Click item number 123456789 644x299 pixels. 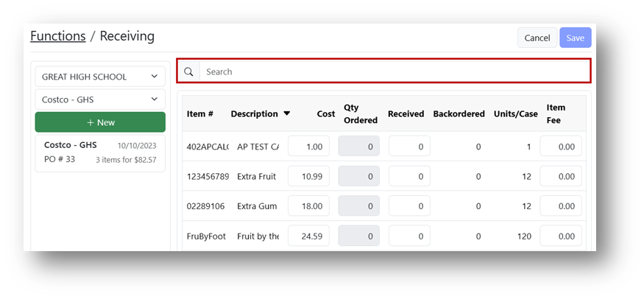[x=208, y=177]
